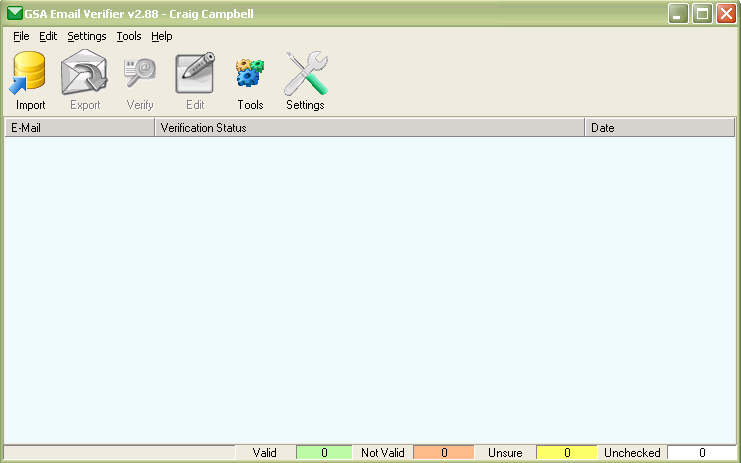
Task: Click the white Unchecked count box
Action: [x=702, y=453]
